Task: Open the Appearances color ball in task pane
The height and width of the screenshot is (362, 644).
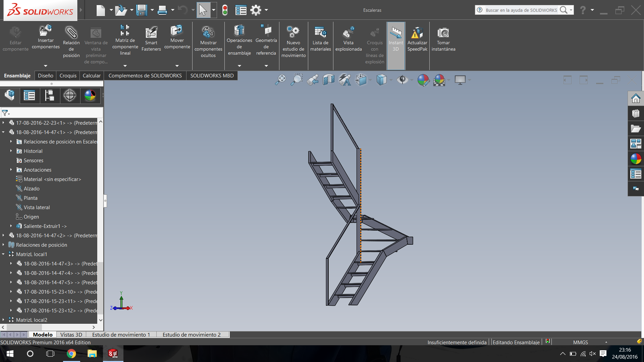Action: (636, 159)
